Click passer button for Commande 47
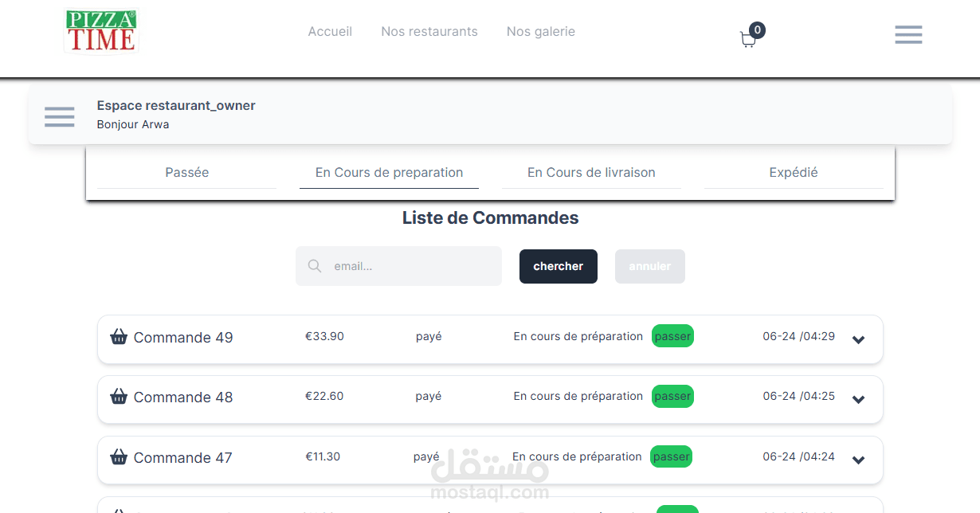Image resolution: width=980 pixels, height=513 pixels. click(x=671, y=456)
